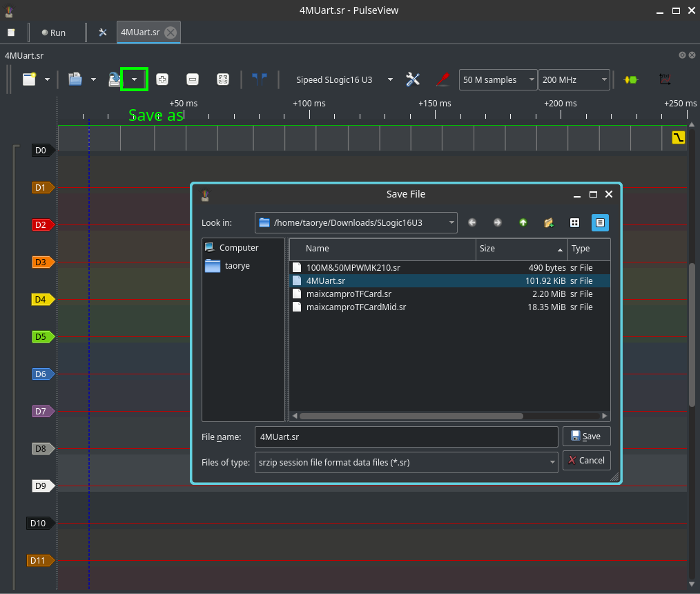700x594 pixels.
Task: Toggle the D2 channel label
Action: point(41,225)
